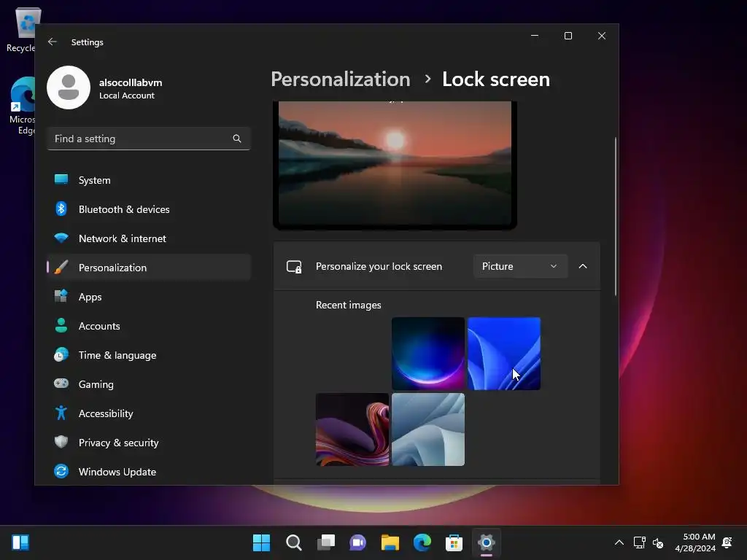Image resolution: width=747 pixels, height=560 pixels.
Task: Select the gray bloom recent image
Action: tap(427, 429)
